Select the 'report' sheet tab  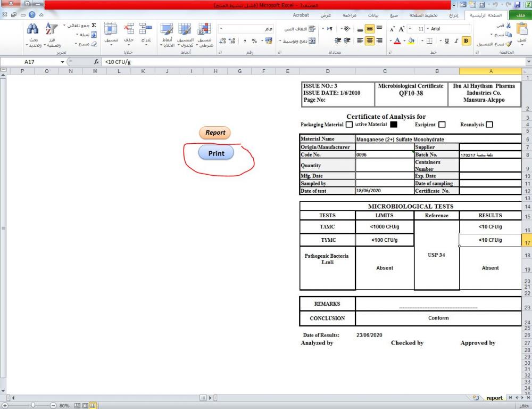click(494, 398)
